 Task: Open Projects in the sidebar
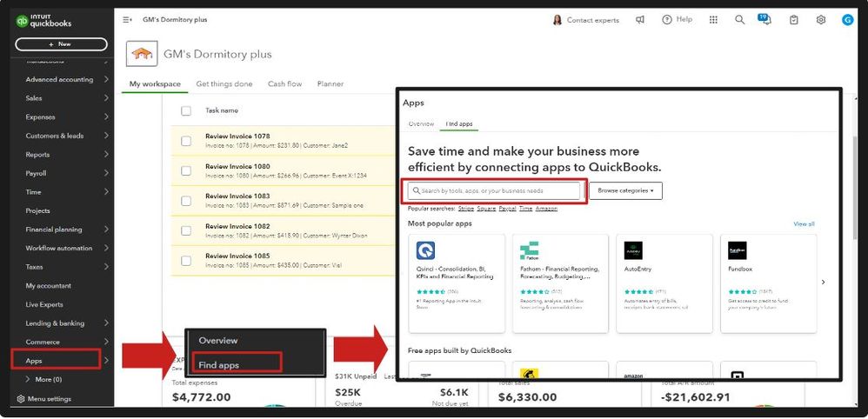(37, 211)
